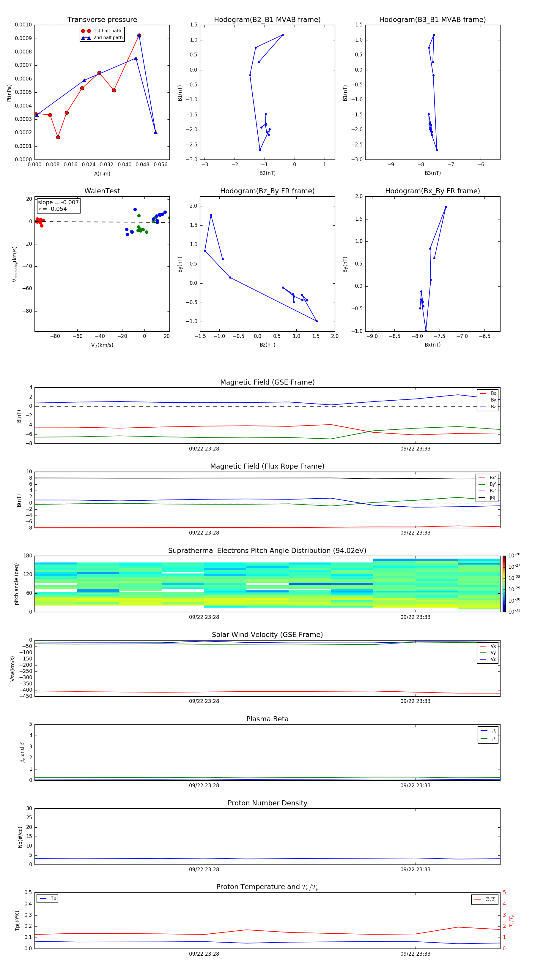Click 'βp' in Plasma Beta legend

[x=494, y=731]
